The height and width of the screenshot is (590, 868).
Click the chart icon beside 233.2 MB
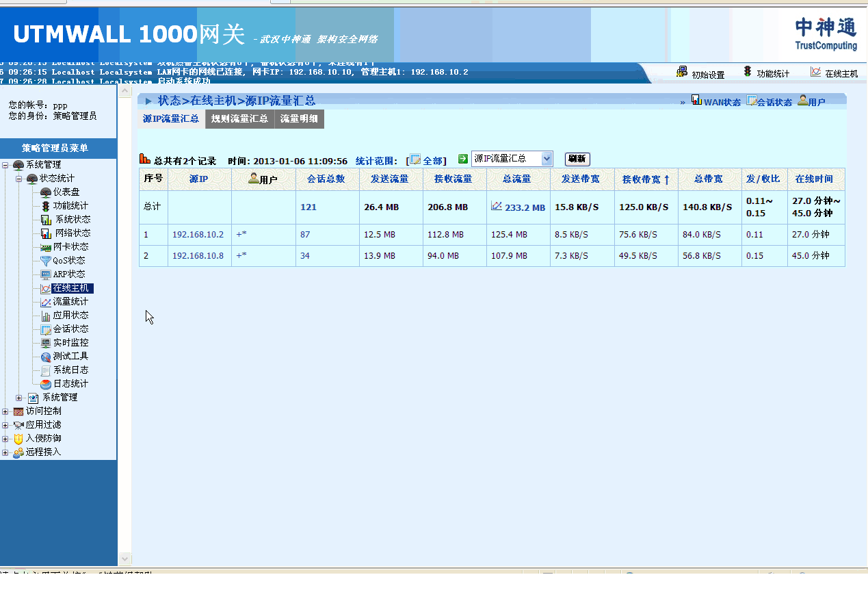coord(497,206)
